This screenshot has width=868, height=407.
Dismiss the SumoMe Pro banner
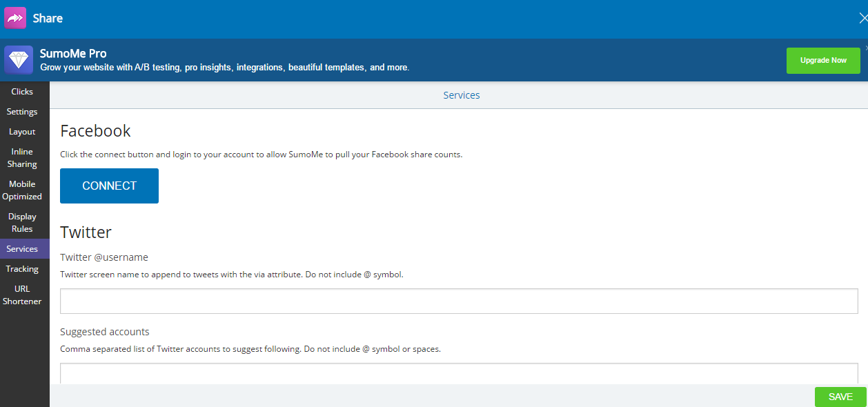coord(866,48)
